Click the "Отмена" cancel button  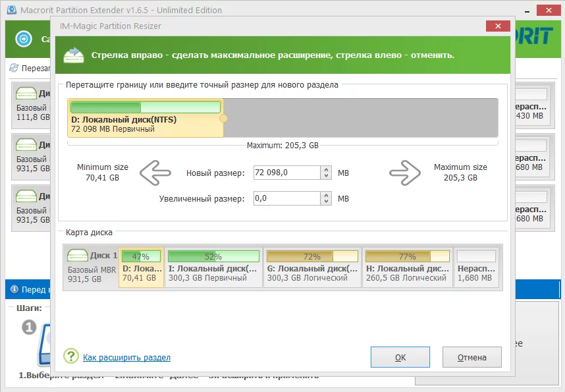point(472,357)
